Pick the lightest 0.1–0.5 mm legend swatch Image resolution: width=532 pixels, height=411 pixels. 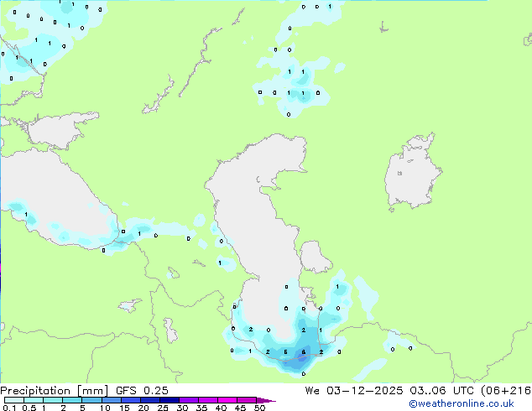(14, 400)
